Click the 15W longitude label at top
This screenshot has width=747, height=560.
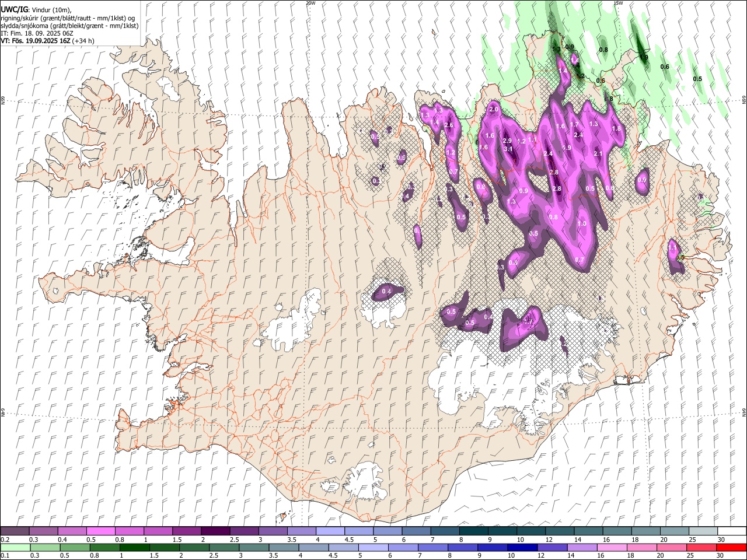point(619,3)
